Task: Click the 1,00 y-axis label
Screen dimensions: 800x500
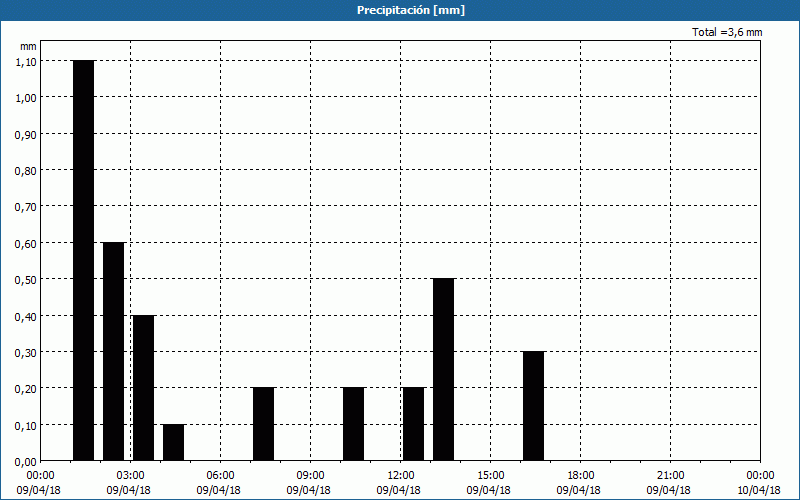Action: click(x=26, y=98)
